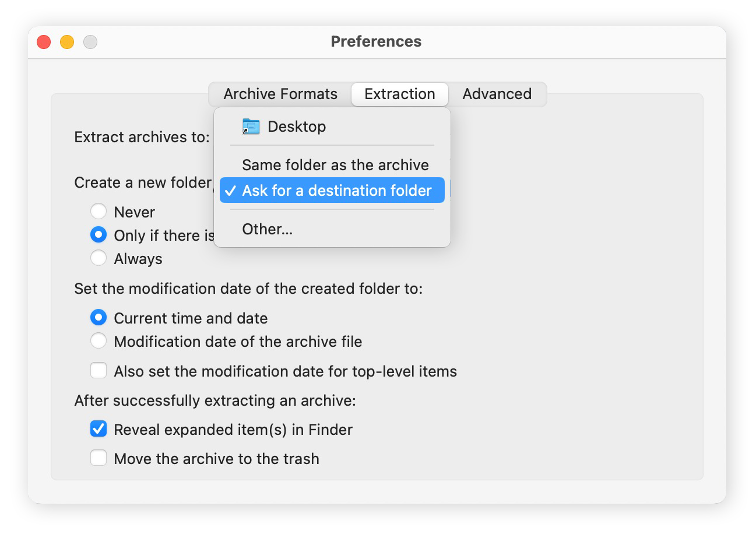Select the Never radio button
Image resolution: width=756 pixels, height=534 pixels.
point(99,211)
